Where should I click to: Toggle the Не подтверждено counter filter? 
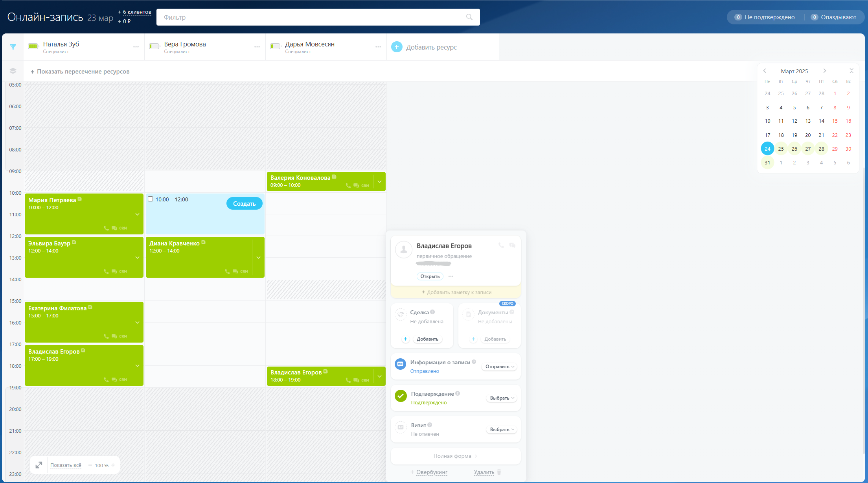[x=765, y=17]
